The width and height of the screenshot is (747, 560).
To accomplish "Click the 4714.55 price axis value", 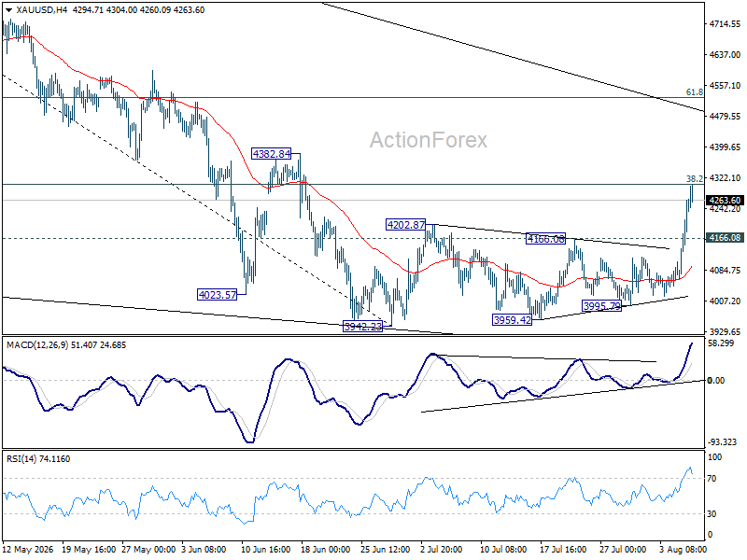I will click(725, 24).
